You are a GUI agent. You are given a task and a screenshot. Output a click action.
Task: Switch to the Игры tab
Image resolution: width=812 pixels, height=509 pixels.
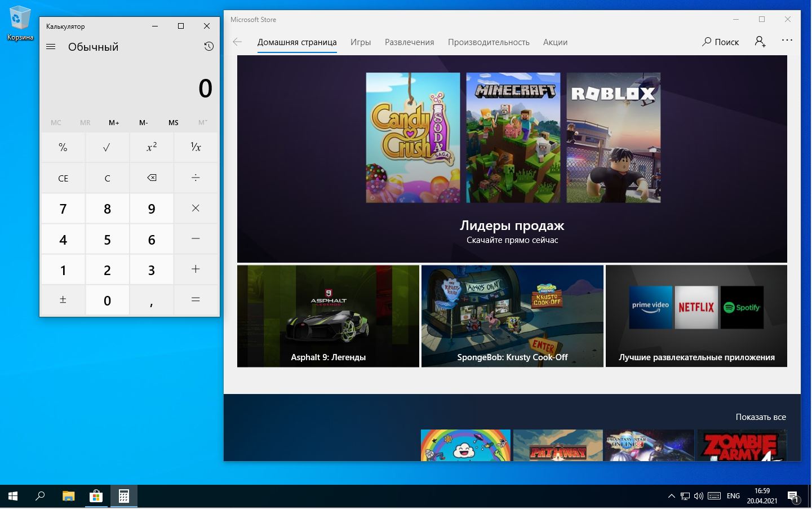click(361, 42)
